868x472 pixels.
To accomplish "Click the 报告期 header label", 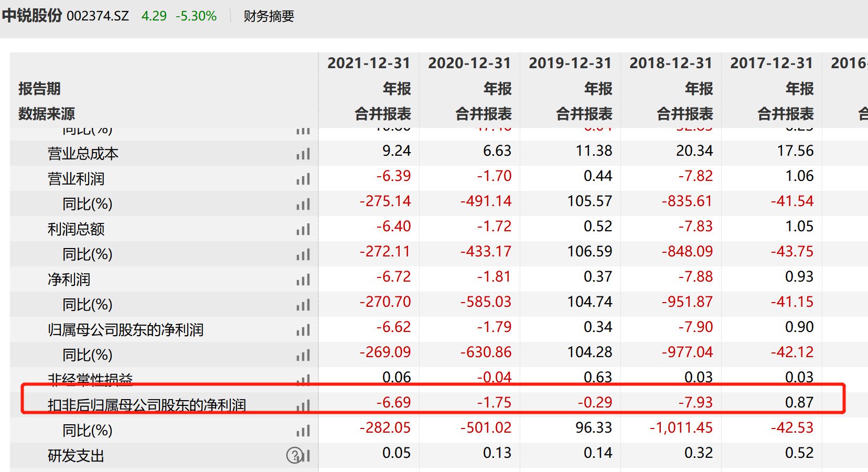I will pos(39,89).
